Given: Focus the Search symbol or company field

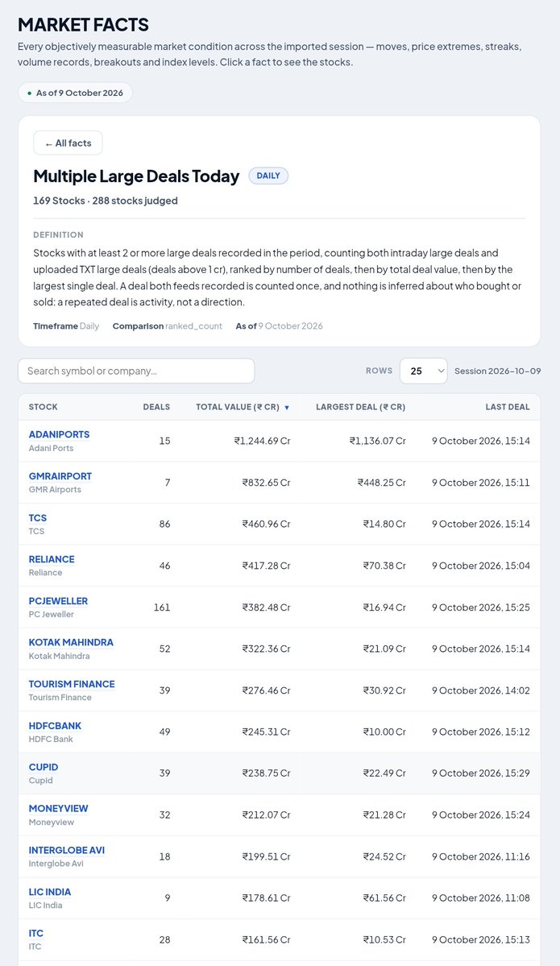Looking at the screenshot, I should [x=136, y=371].
